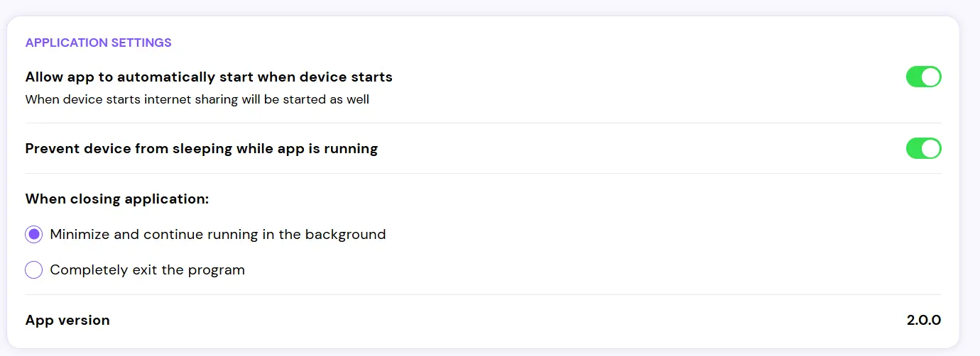
Task: Disable automatic app start on device startup
Action: (x=923, y=77)
